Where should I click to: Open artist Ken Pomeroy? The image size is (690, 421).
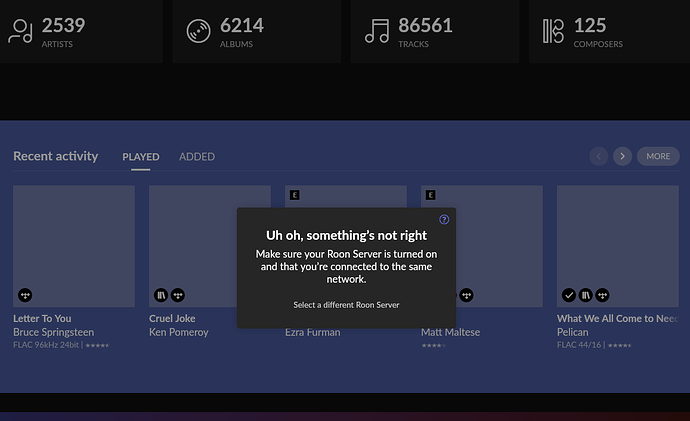tap(179, 332)
